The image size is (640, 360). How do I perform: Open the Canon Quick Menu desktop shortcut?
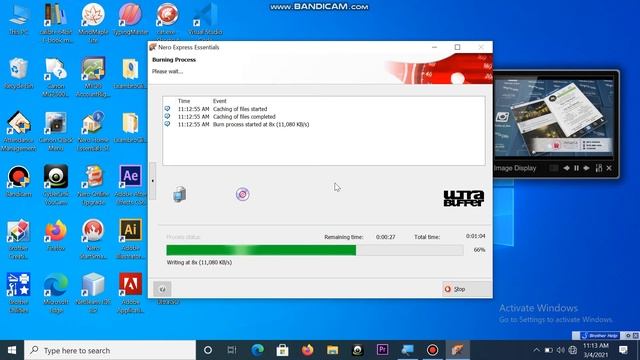[x=56, y=131]
